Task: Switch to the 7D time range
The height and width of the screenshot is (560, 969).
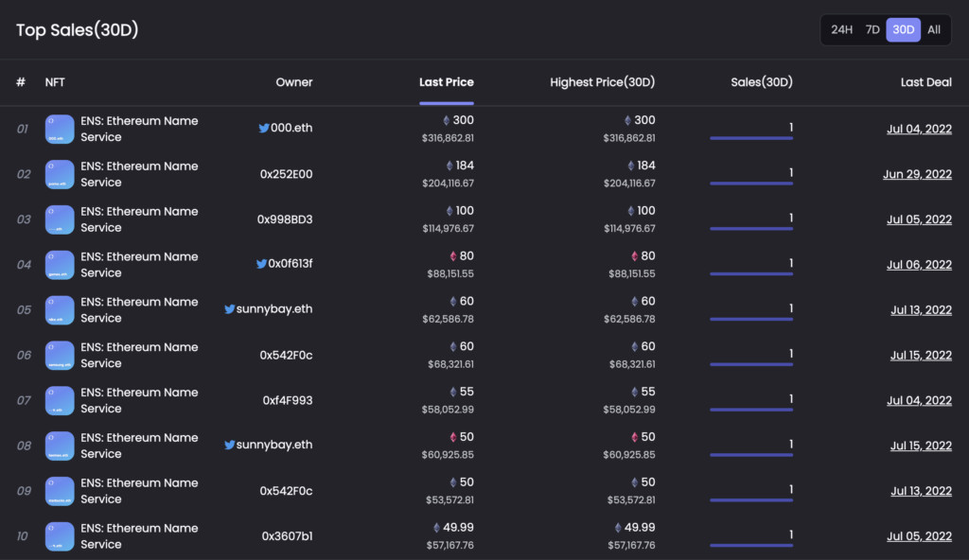Action: point(872,29)
